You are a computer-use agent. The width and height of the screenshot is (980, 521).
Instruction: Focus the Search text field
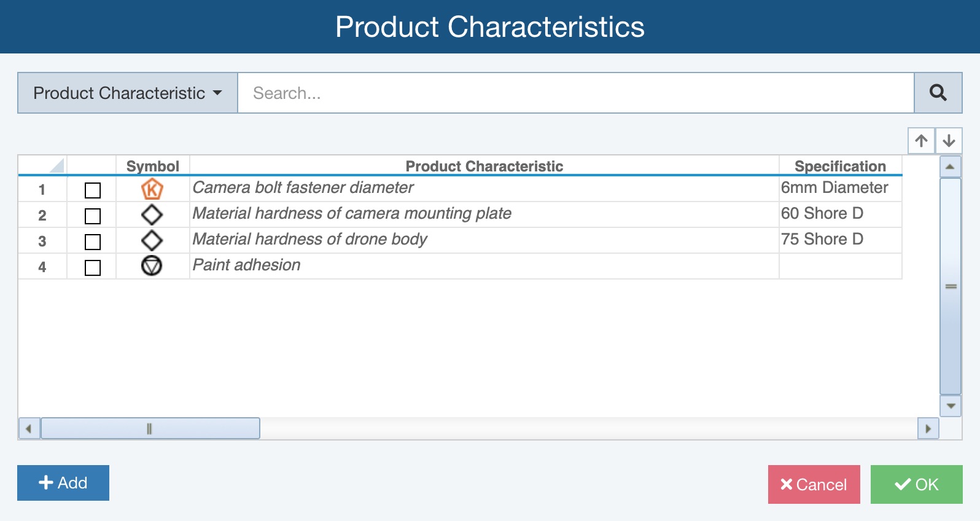click(575, 93)
